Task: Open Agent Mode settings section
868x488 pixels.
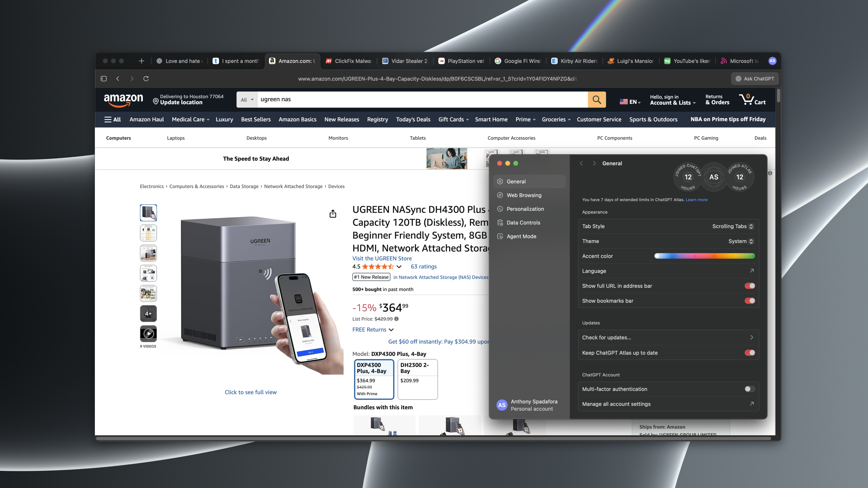Action: coord(521,236)
